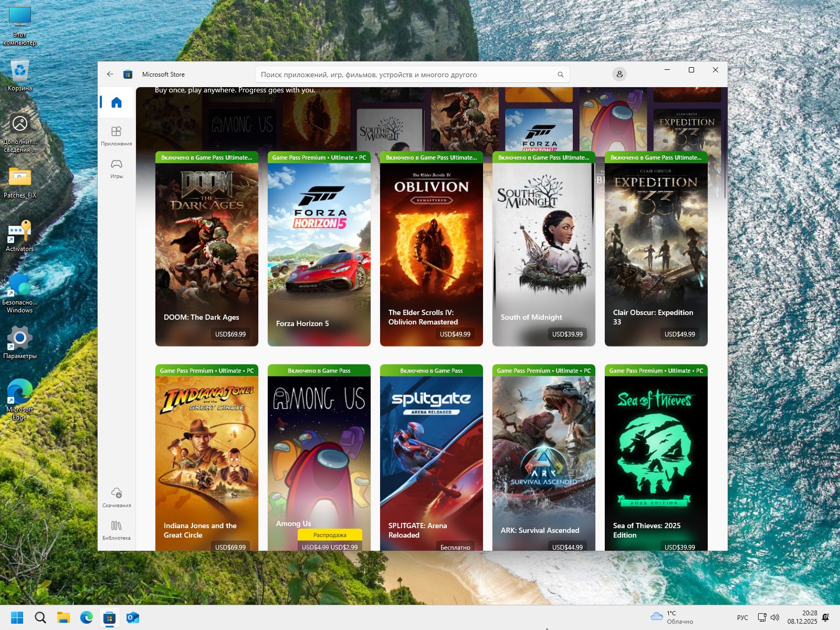840x630 pixels.
Task: Click the Home icon in Store sidebar
Action: click(x=117, y=102)
